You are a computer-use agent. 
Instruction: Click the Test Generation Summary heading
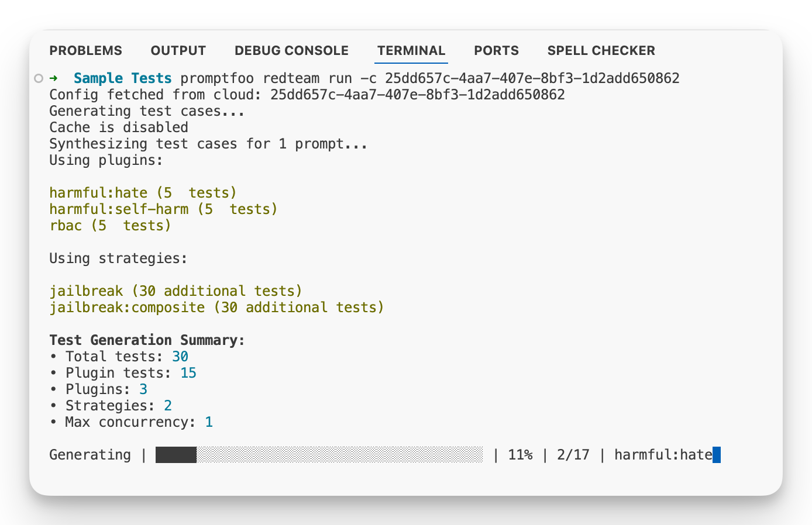coord(147,340)
